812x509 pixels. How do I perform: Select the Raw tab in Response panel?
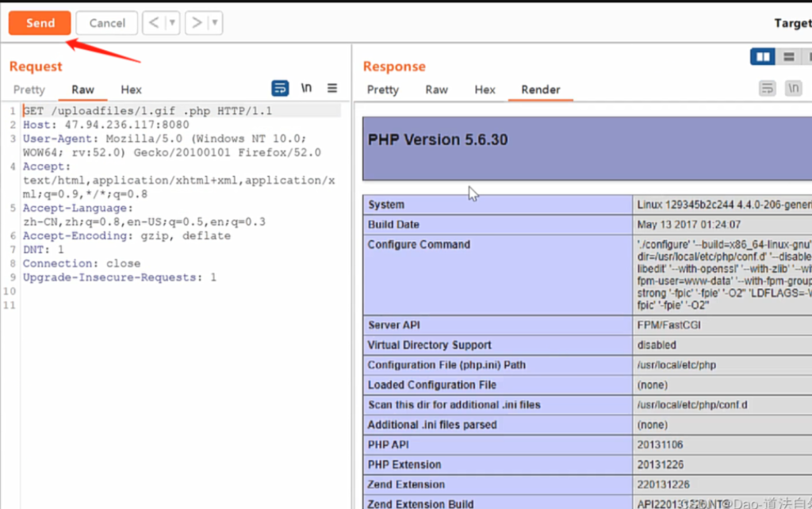click(x=437, y=90)
